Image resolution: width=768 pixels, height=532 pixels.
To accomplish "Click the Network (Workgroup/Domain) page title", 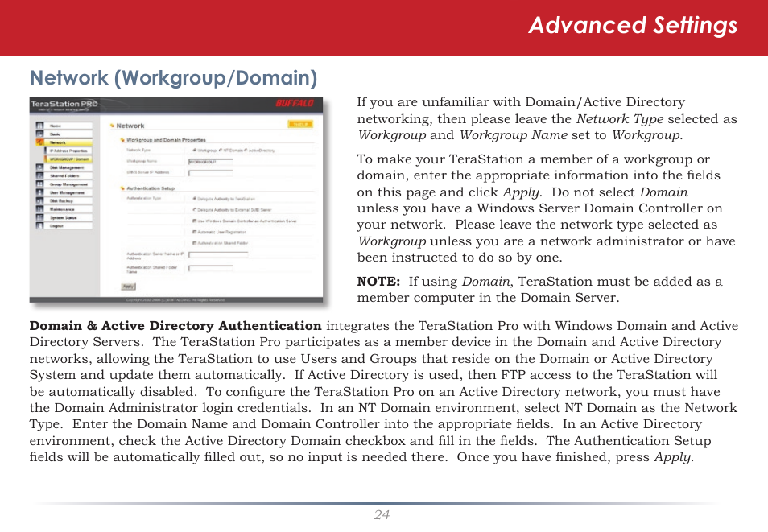I will coord(173,78).
